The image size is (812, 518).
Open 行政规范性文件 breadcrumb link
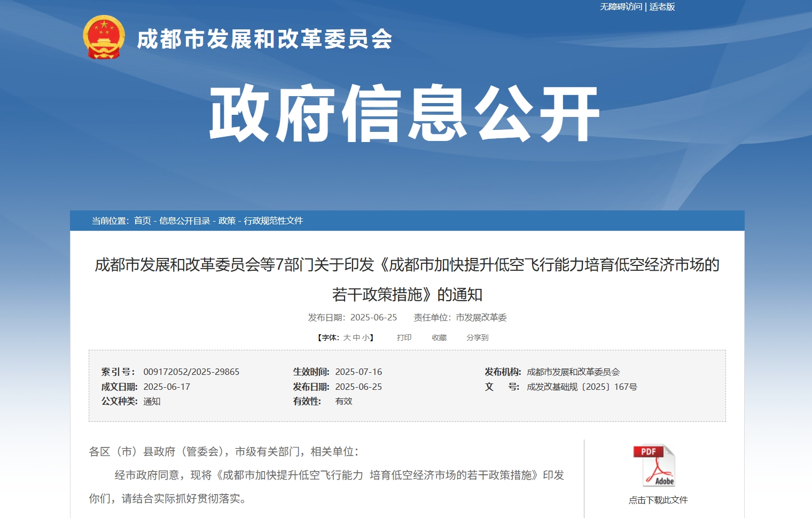click(273, 221)
